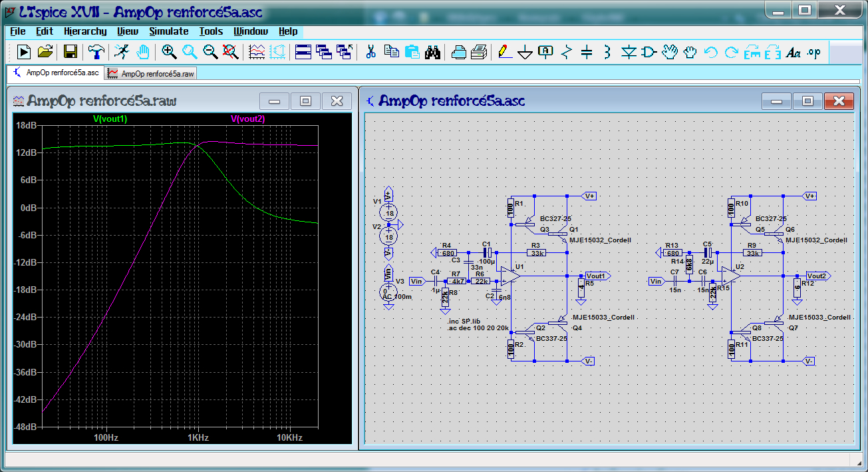868x472 pixels.
Task: Click the '100µ' value of capacitor C1
Action: 487,262
